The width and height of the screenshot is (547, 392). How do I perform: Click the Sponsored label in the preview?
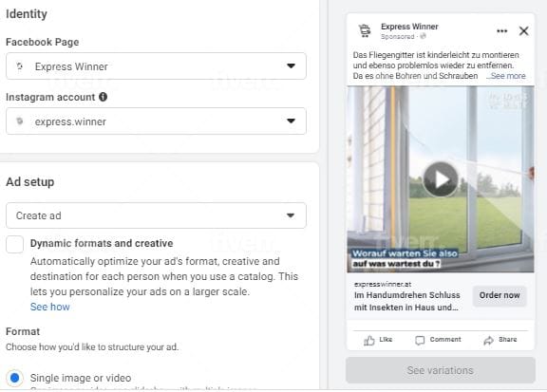[398, 37]
